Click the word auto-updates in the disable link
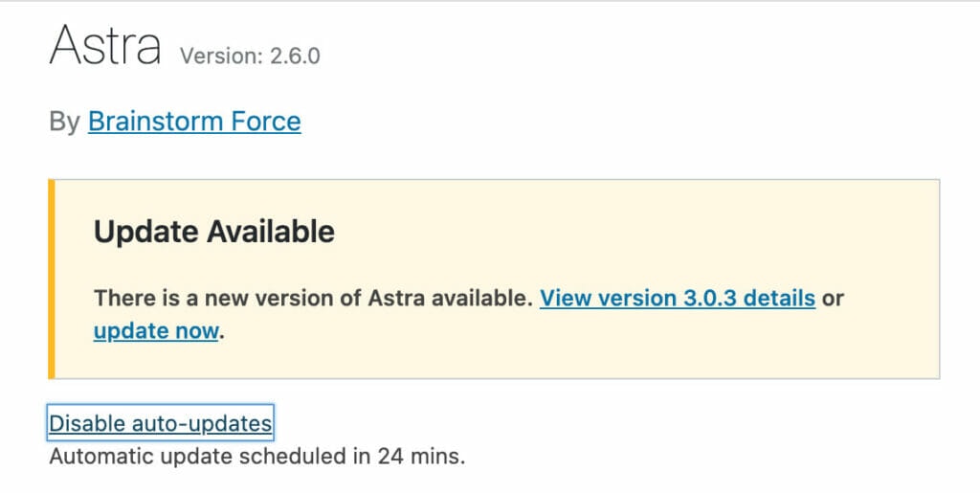 [x=202, y=424]
